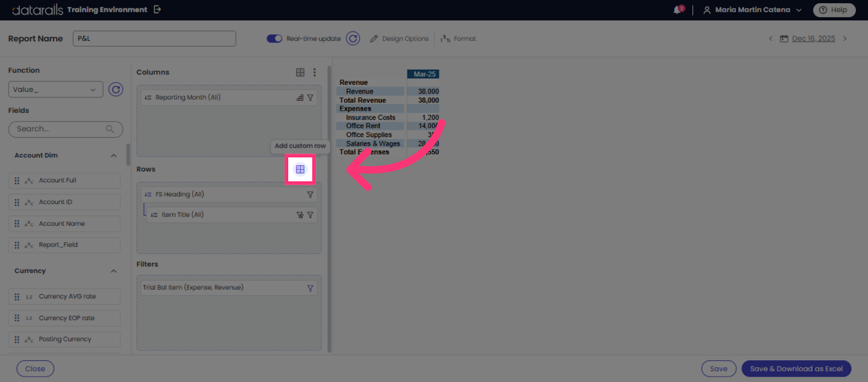This screenshot has height=382, width=868.
Task: Collapse the Account Dim section
Action: (113, 156)
